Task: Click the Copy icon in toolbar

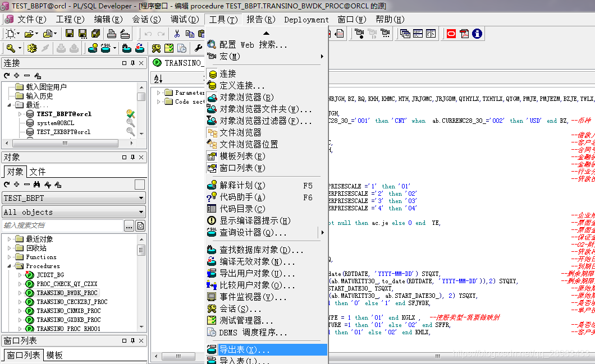Action: (x=190, y=34)
